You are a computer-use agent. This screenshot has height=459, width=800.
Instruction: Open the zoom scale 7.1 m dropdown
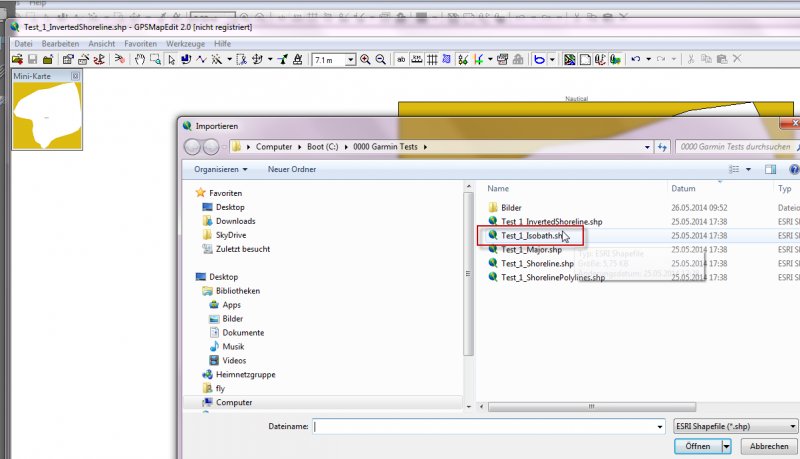coord(350,60)
